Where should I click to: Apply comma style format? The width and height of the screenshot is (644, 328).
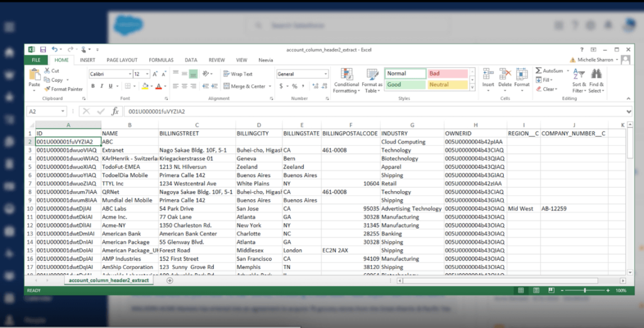tap(303, 86)
